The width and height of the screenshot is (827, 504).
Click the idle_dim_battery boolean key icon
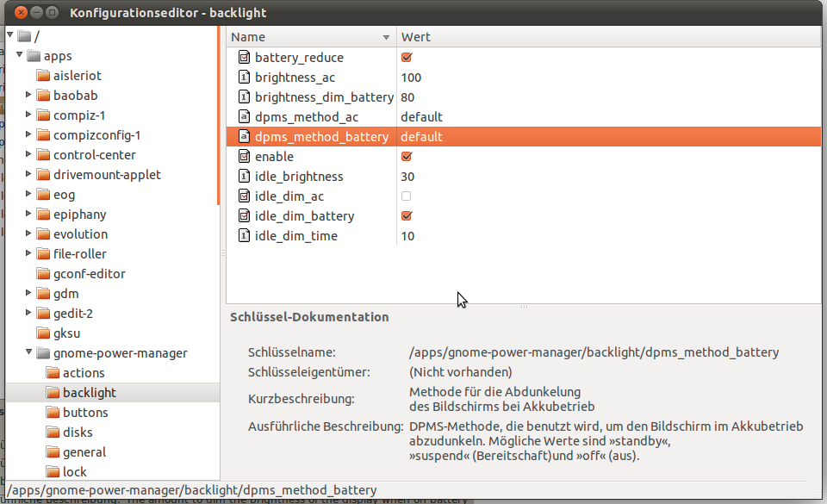[244, 215]
